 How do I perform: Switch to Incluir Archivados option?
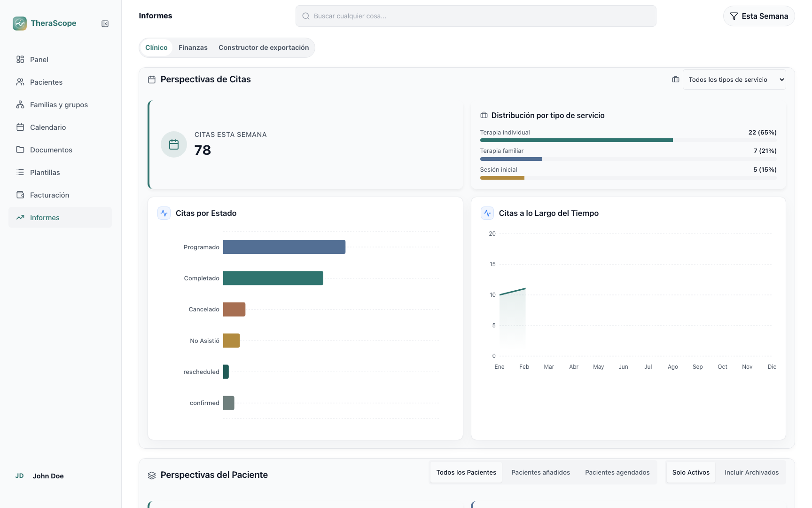coord(751,472)
